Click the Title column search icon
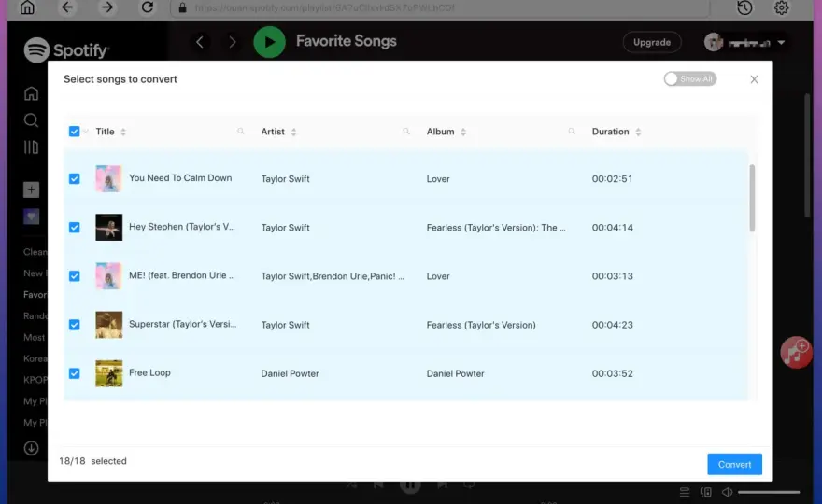 pos(241,132)
